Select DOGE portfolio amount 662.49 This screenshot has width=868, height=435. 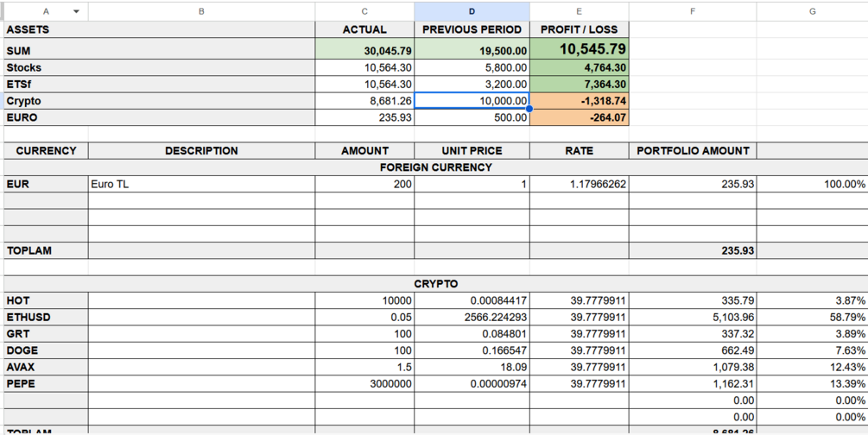(x=693, y=350)
